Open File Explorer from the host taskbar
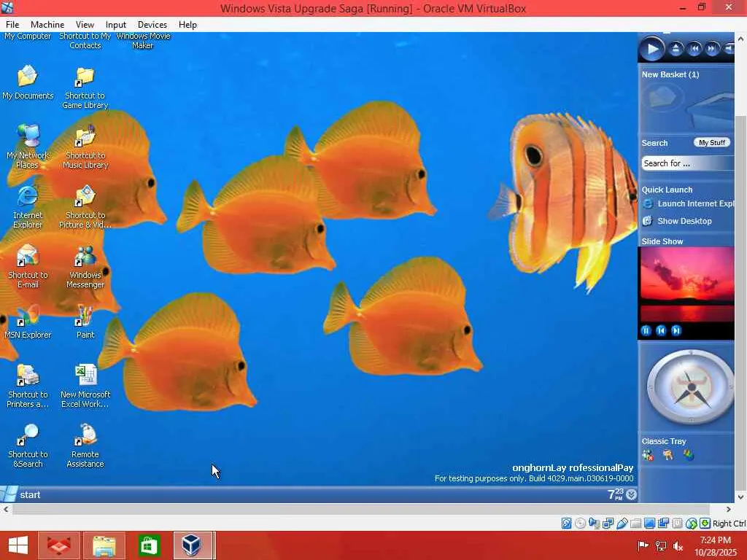 tap(104, 545)
